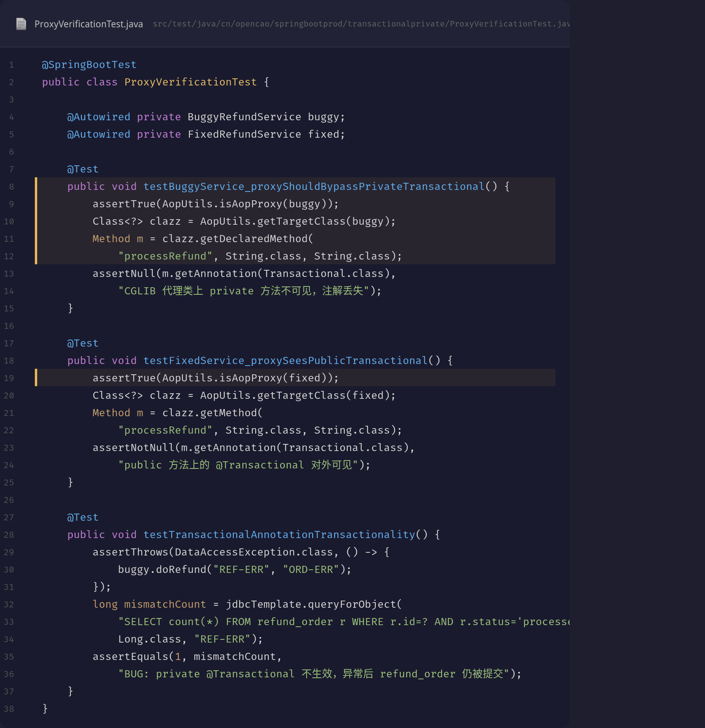Click clazz.getMethod( call on line 21
Image resolution: width=705 pixels, height=728 pixels.
[212, 413]
